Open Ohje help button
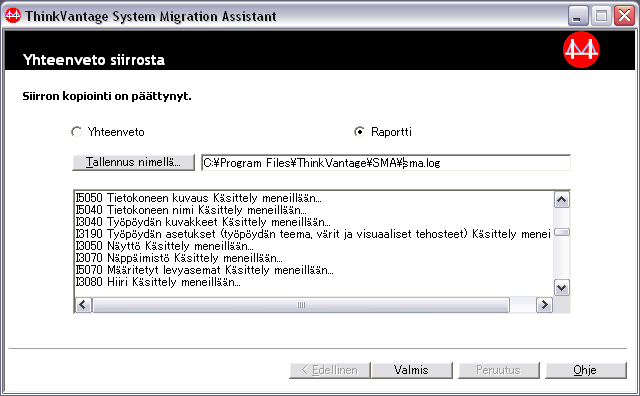The height and width of the screenshot is (396, 640). pyautogui.click(x=585, y=370)
